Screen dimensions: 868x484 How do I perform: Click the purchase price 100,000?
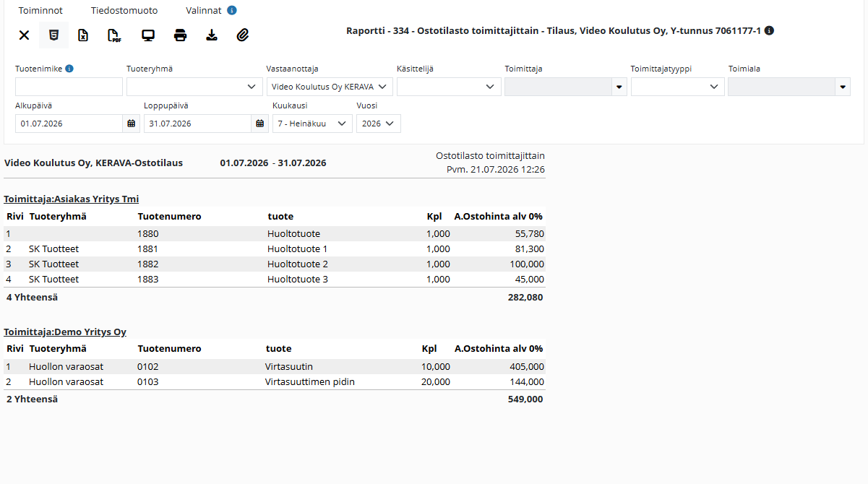(x=527, y=264)
